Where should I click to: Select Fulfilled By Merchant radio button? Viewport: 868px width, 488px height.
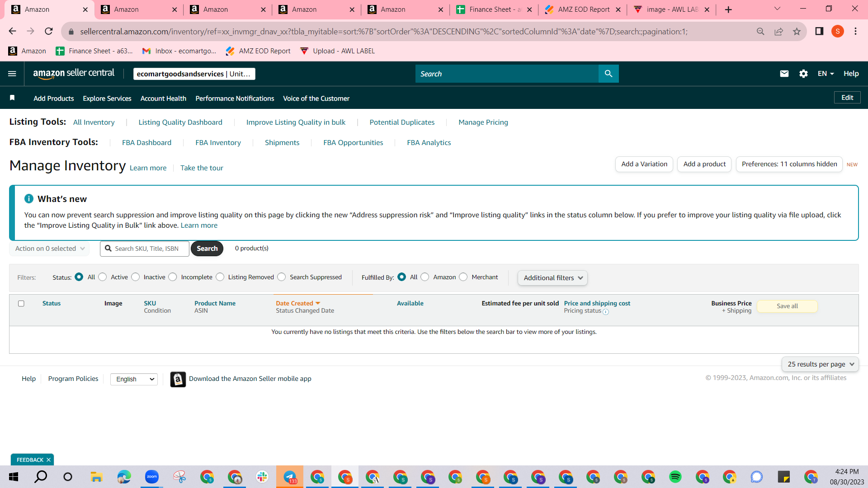pos(463,277)
